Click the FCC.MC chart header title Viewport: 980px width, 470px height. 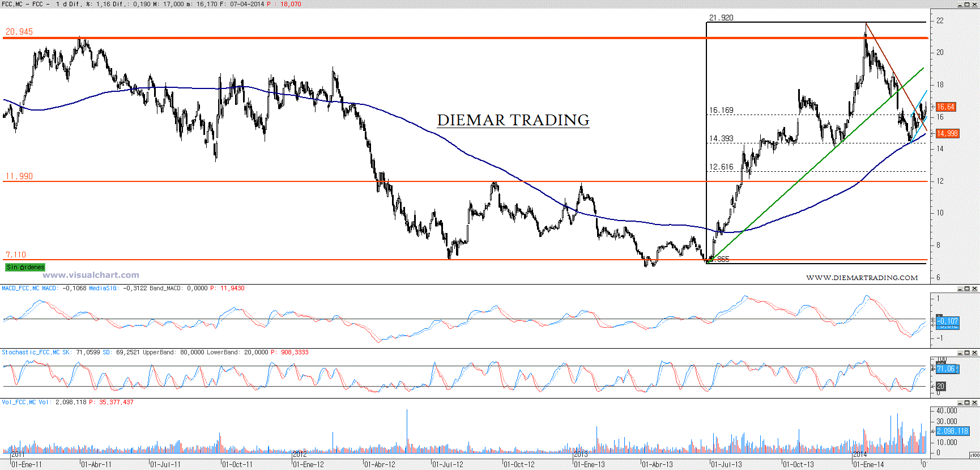pyautogui.click(x=23, y=4)
